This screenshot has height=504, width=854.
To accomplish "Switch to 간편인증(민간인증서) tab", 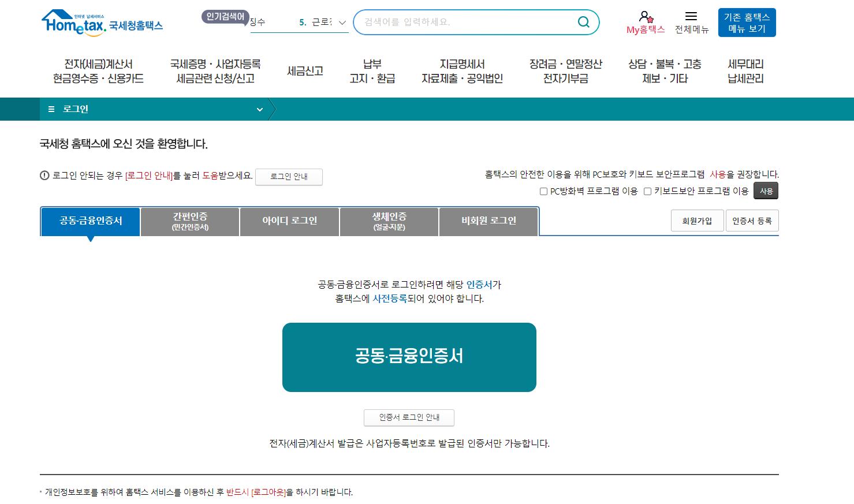I will pos(190,221).
